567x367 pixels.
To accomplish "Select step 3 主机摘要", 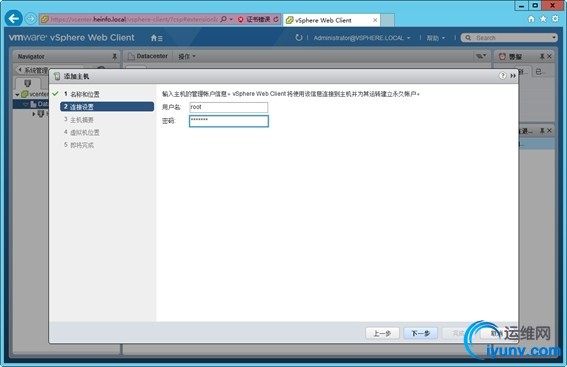I will coord(79,120).
